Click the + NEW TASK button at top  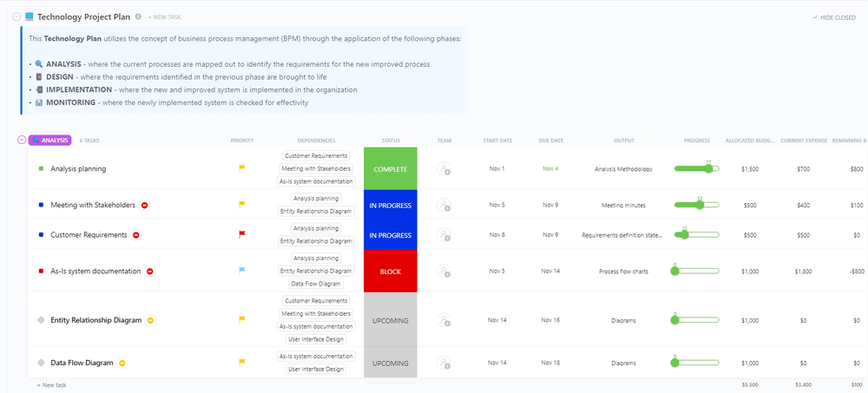click(x=165, y=16)
